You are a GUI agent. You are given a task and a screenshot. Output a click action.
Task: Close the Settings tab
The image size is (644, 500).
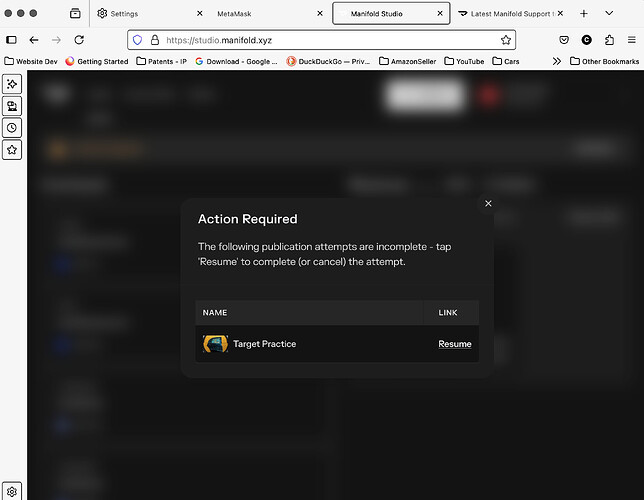click(x=200, y=14)
